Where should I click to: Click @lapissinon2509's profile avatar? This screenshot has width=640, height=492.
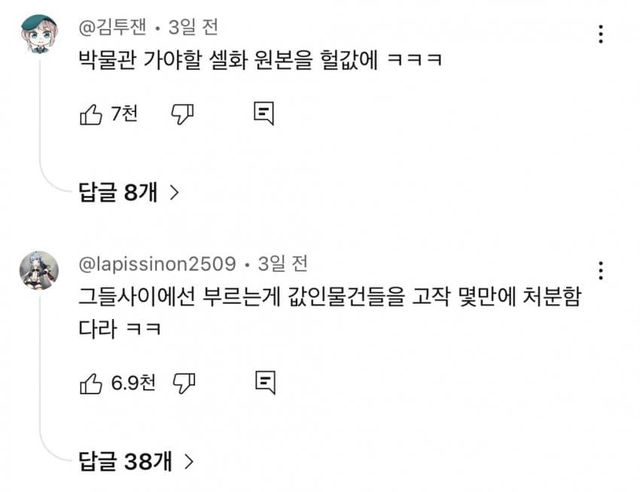(x=39, y=270)
